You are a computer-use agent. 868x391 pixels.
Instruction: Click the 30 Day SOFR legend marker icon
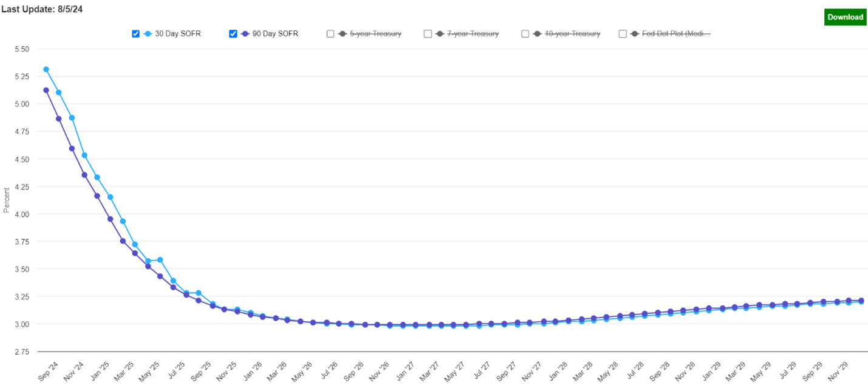click(148, 34)
